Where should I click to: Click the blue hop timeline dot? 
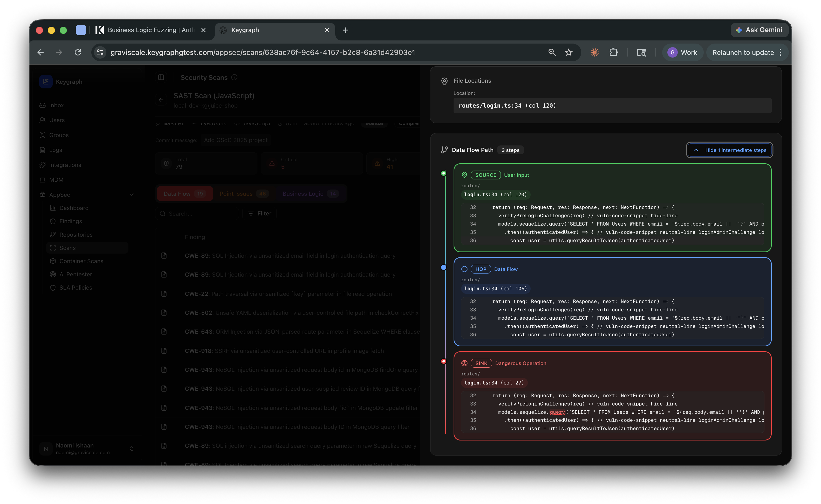coord(443,267)
